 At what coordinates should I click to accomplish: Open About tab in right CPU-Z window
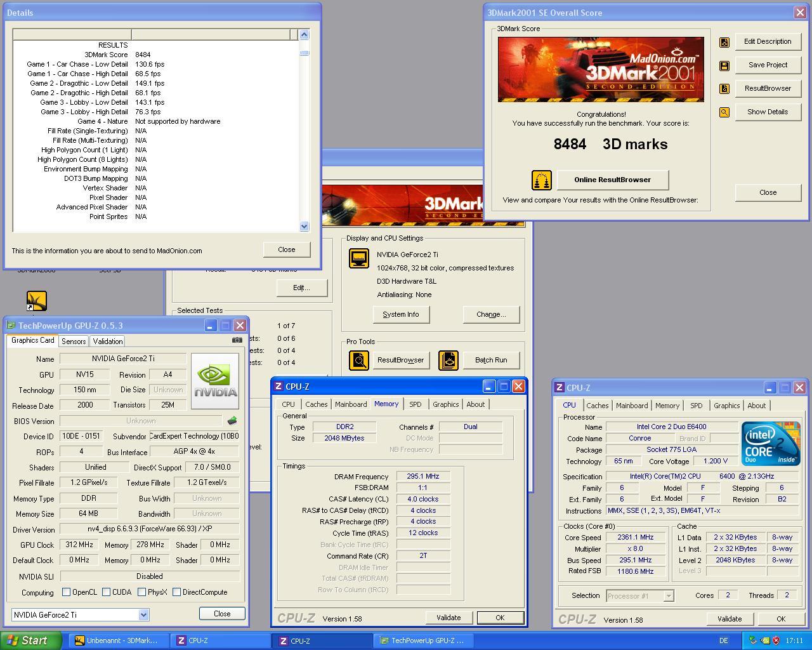point(756,406)
